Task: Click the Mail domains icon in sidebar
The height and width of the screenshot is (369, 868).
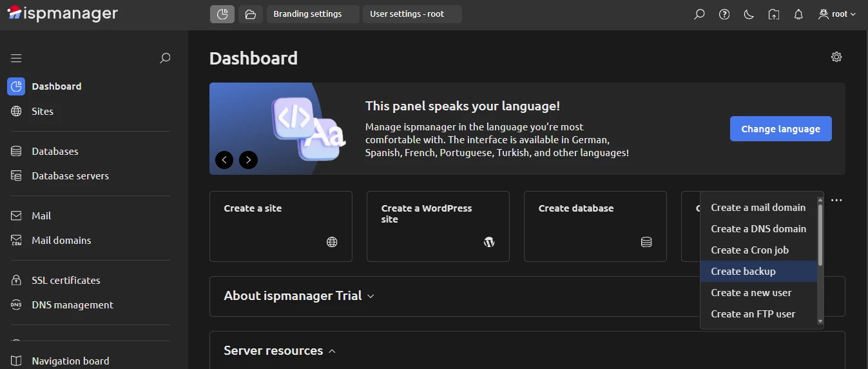Action: click(17, 241)
